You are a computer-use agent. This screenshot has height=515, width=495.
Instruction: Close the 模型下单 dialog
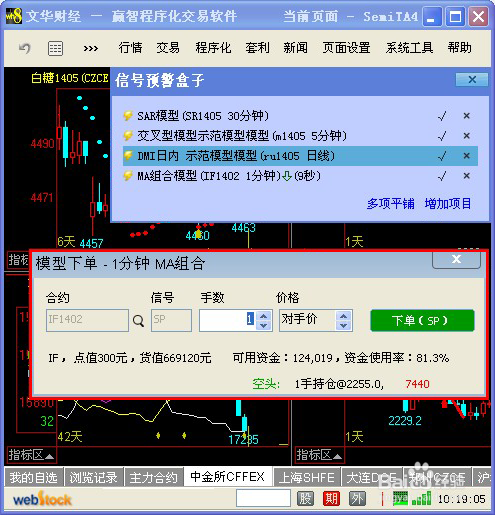[456, 259]
